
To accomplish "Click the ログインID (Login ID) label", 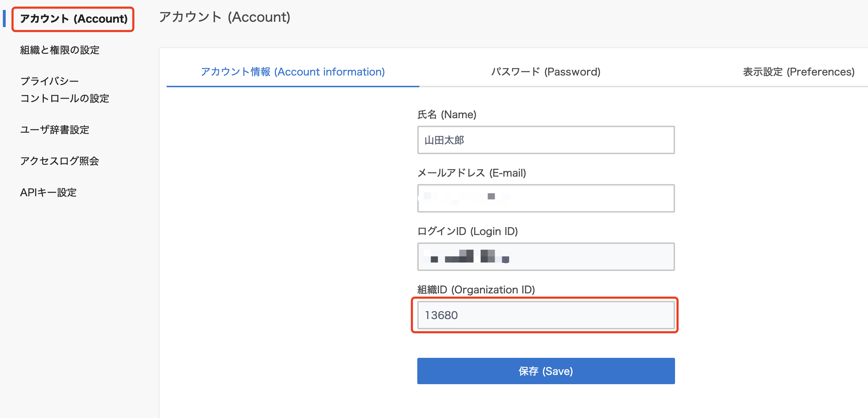I will [x=467, y=231].
